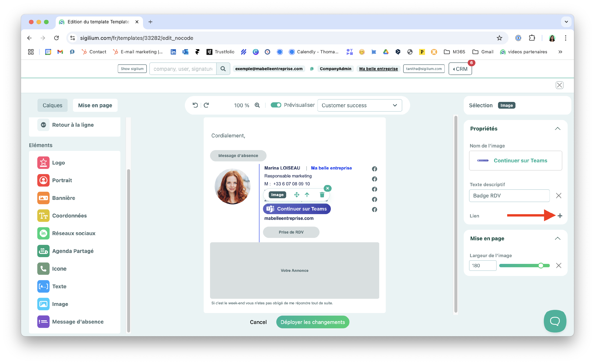Add the Réseaux sociaux element

tap(74, 233)
